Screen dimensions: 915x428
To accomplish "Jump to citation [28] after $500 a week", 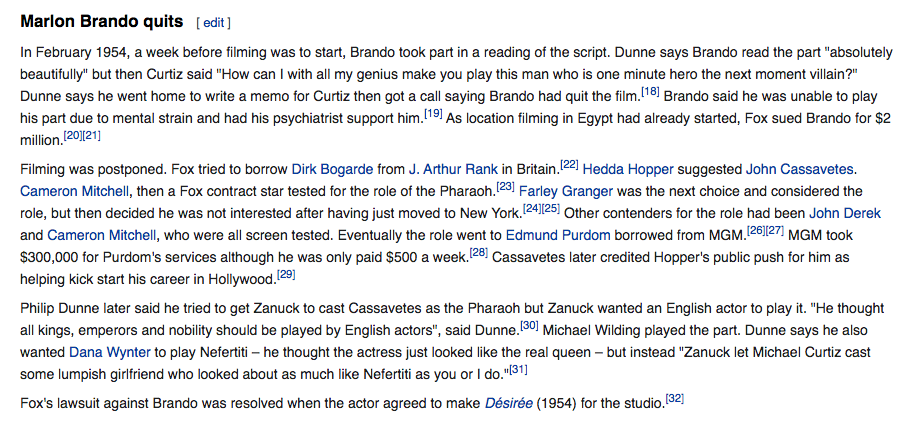I will click(479, 253).
